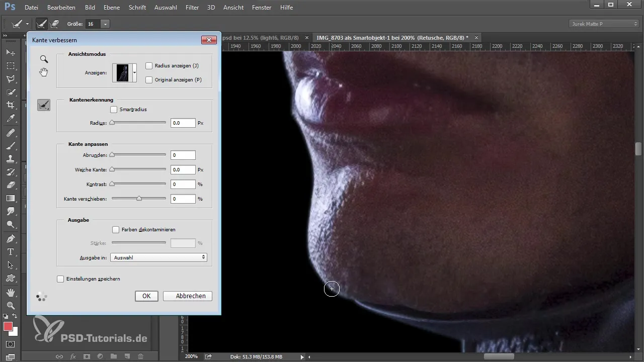Adjust the Radius slider handle
Image resolution: width=644 pixels, height=362 pixels.
tap(112, 123)
